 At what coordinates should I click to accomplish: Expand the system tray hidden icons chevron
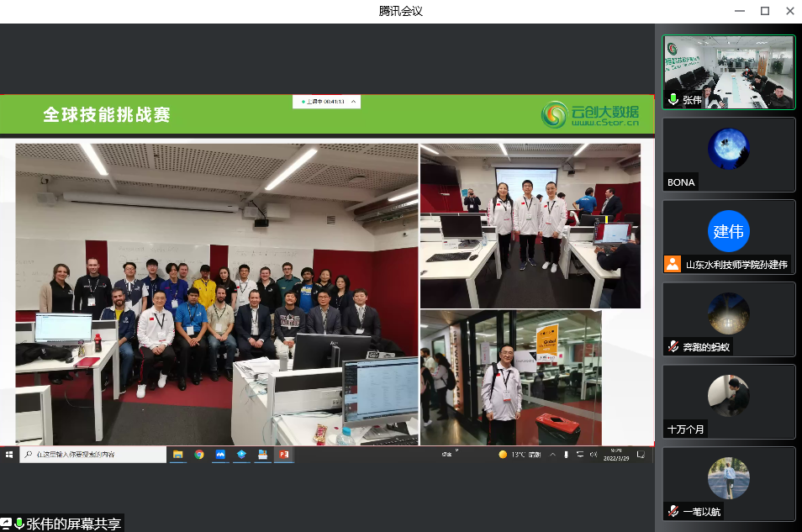[x=552, y=455]
